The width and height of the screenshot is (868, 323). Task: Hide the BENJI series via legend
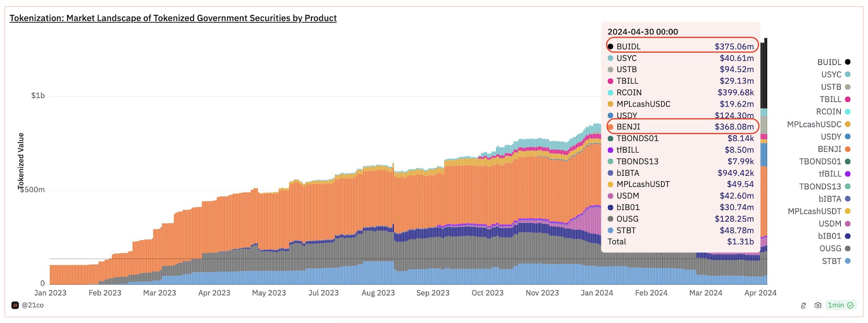(834, 149)
